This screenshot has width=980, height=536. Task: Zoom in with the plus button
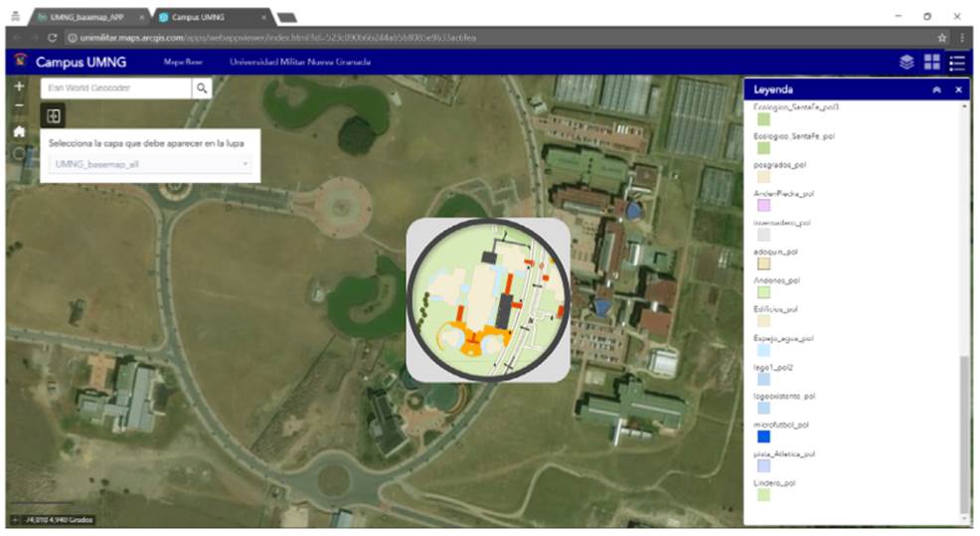click(19, 87)
